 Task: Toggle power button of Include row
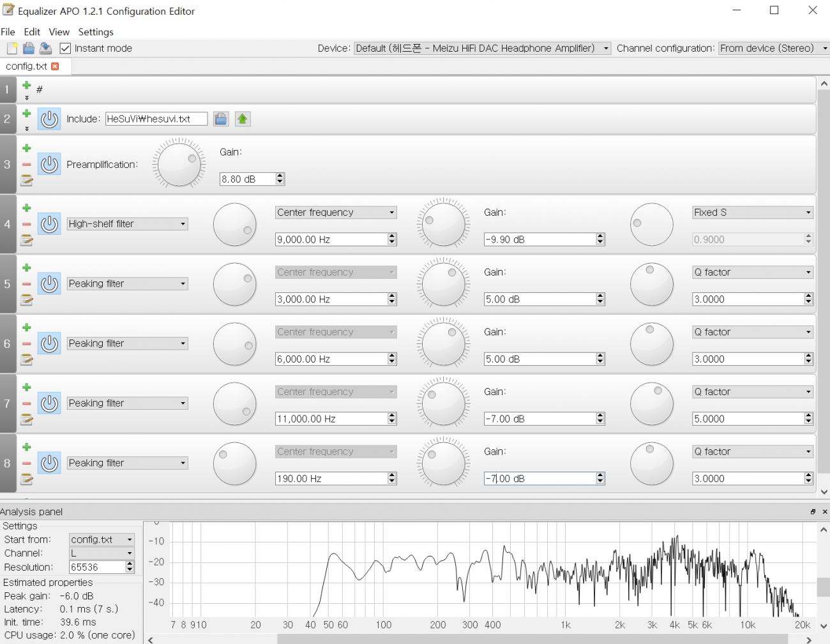tap(49, 119)
